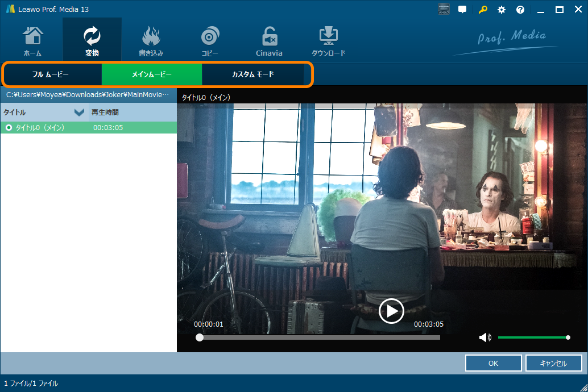The height and width of the screenshot is (392, 588).
Task: Click the playback progress slider handle
Action: click(x=200, y=337)
